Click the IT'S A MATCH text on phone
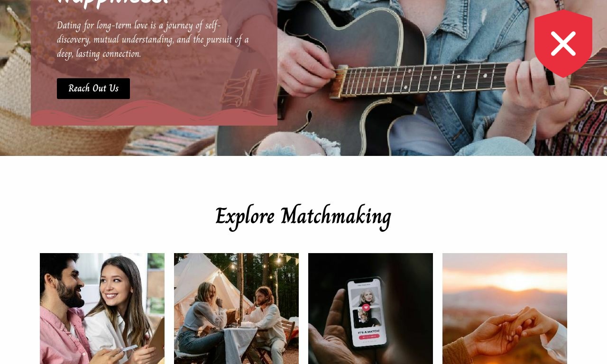 [x=368, y=332]
